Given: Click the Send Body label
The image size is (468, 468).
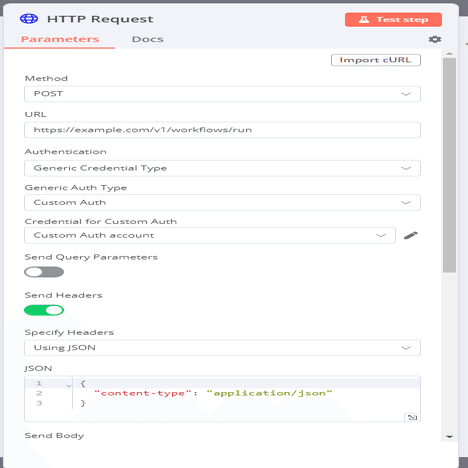Looking at the screenshot, I should tap(54, 436).
